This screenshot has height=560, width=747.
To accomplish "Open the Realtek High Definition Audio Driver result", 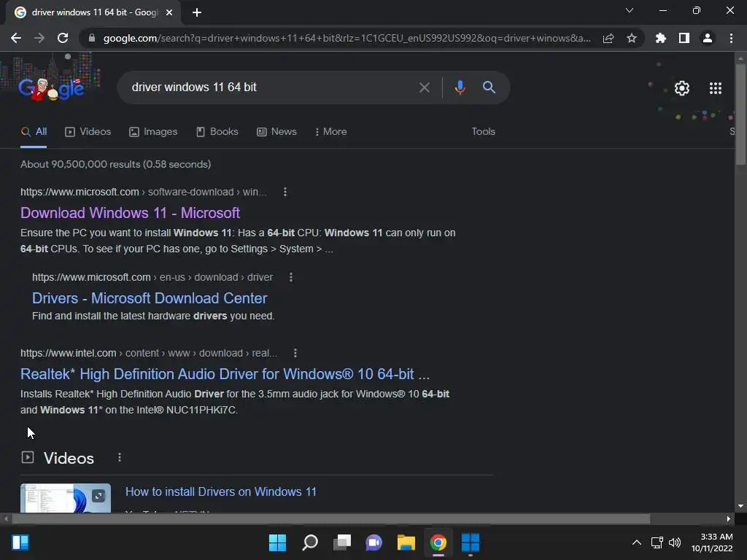I will 225,374.
